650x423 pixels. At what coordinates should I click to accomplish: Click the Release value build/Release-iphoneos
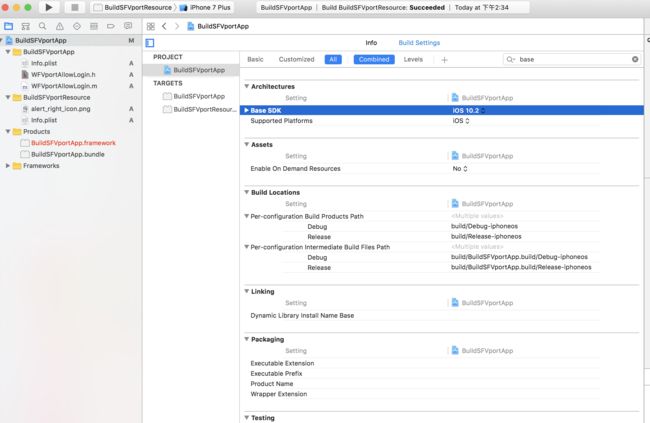486,236
